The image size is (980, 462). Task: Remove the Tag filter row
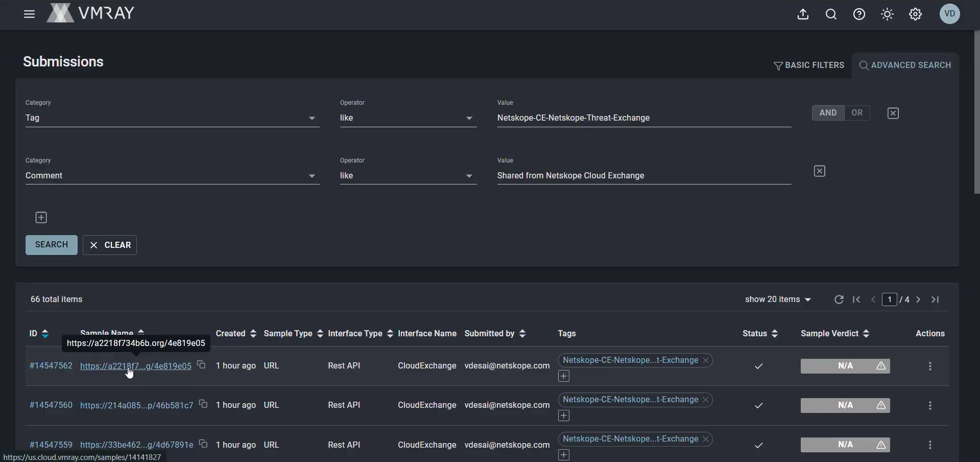click(x=893, y=113)
